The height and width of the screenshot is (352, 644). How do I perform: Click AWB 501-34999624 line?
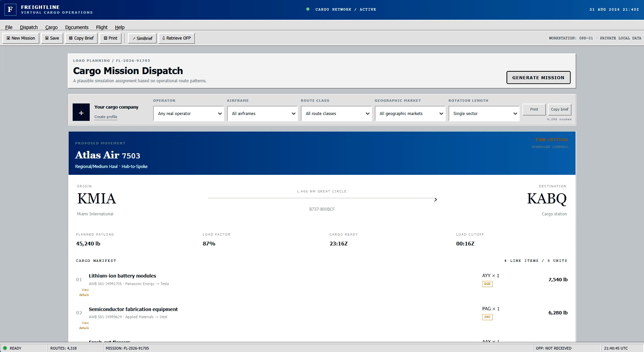pyautogui.click(x=128, y=317)
